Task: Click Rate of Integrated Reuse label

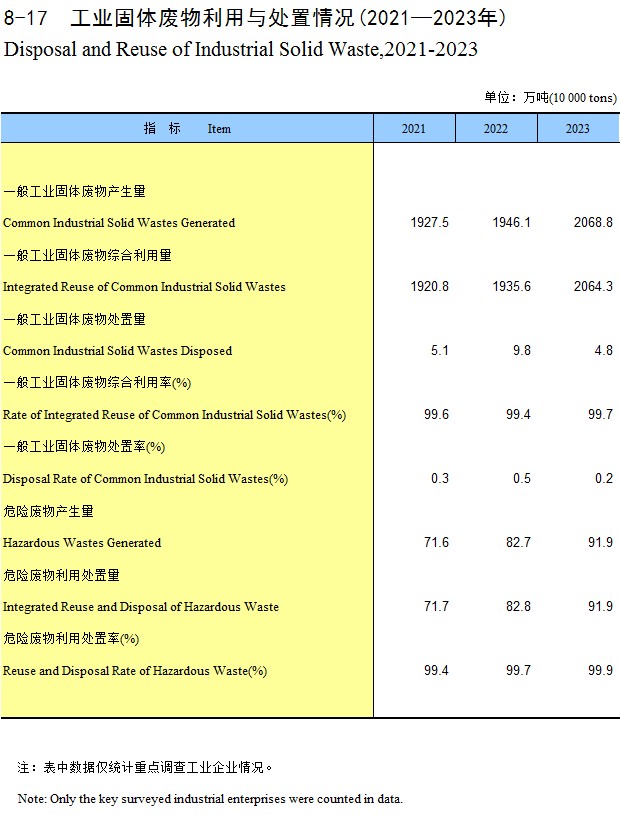Action: click(174, 415)
